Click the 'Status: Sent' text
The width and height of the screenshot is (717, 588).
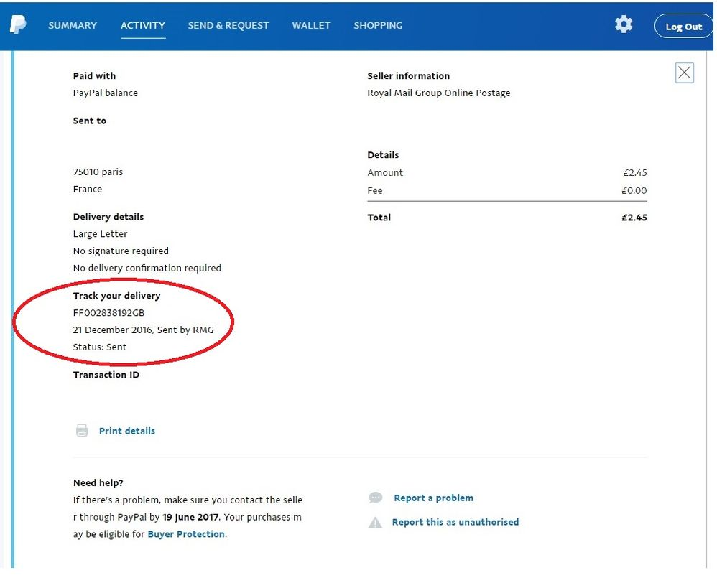click(x=100, y=347)
